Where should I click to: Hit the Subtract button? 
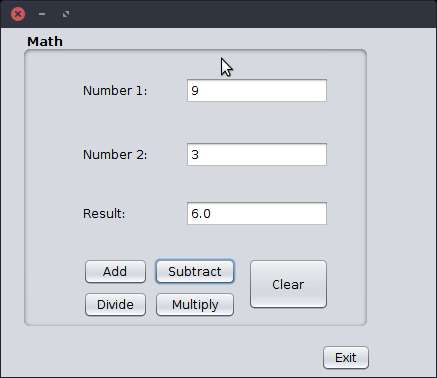[x=195, y=271]
